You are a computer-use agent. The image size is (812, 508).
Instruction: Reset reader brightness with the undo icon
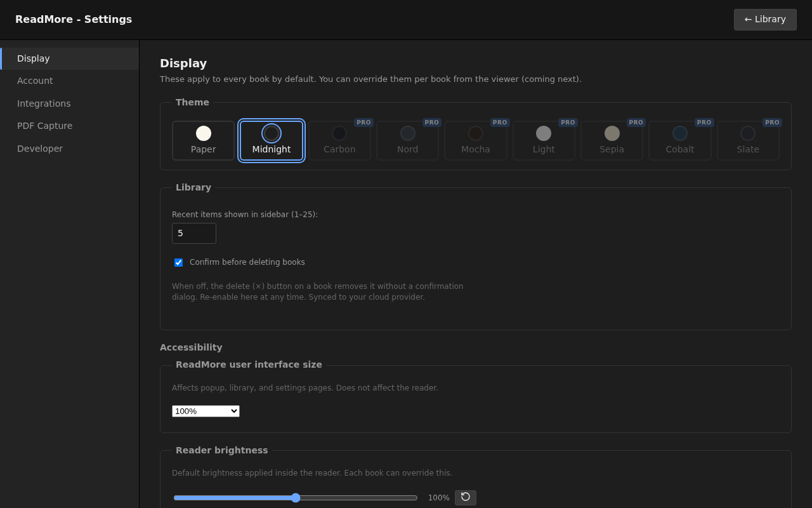coord(466,498)
